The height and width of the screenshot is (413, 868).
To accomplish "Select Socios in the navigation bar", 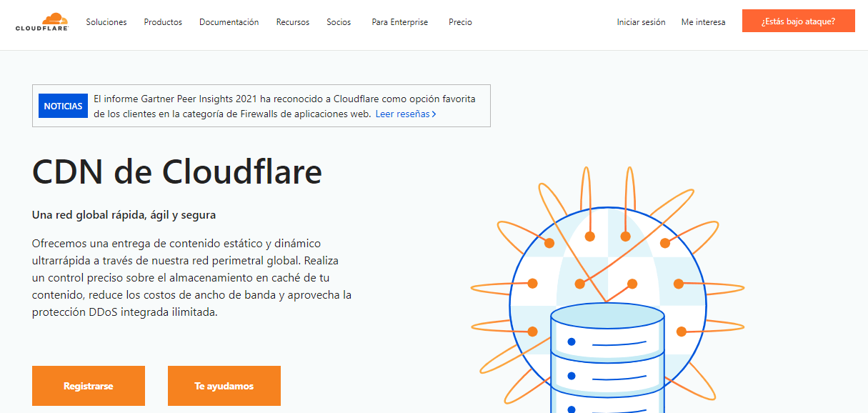I will click(x=339, y=22).
